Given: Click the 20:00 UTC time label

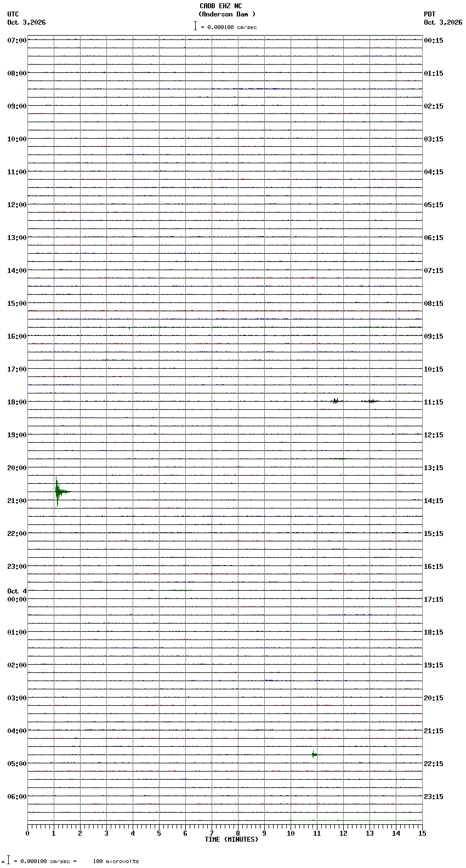Looking at the screenshot, I should [x=17, y=468].
